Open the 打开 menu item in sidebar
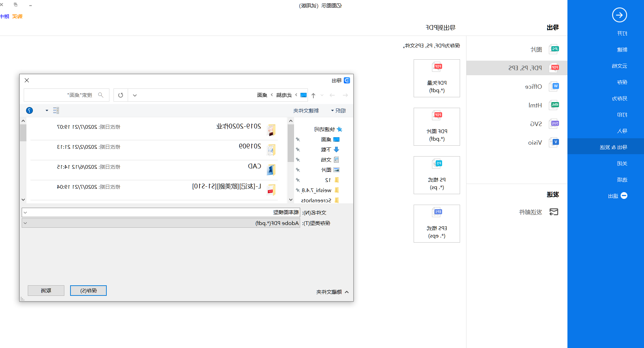This screenshot has height=348, width=644. (x=622, y=34)
